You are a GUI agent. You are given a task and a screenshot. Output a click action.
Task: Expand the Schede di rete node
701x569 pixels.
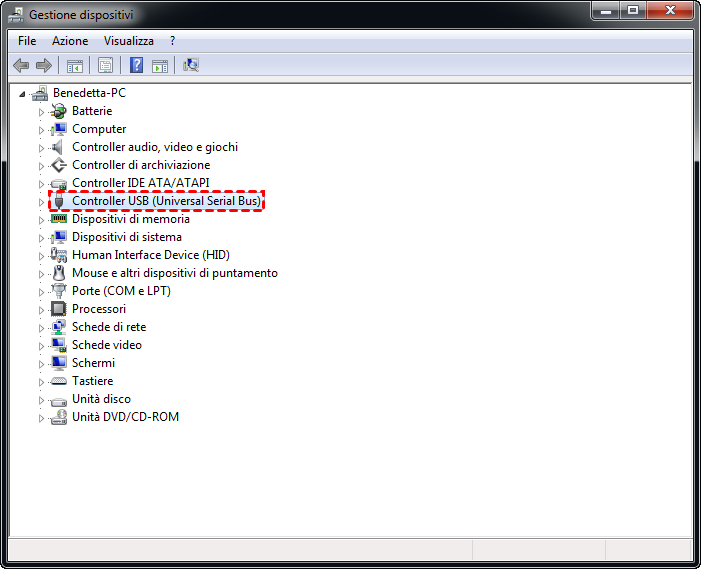pos(41,328)
